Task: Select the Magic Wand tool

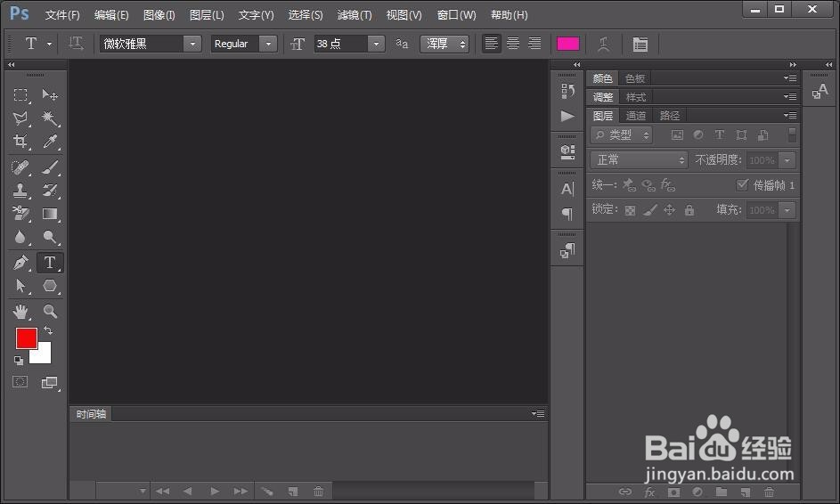Action: click(x=50, y=118)
